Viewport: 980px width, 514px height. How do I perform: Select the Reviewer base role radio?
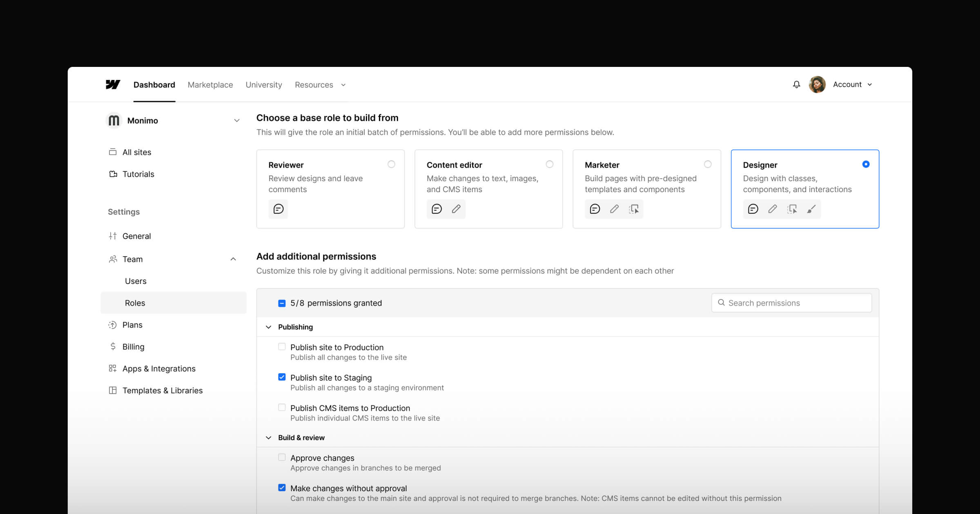click(391, 164)
